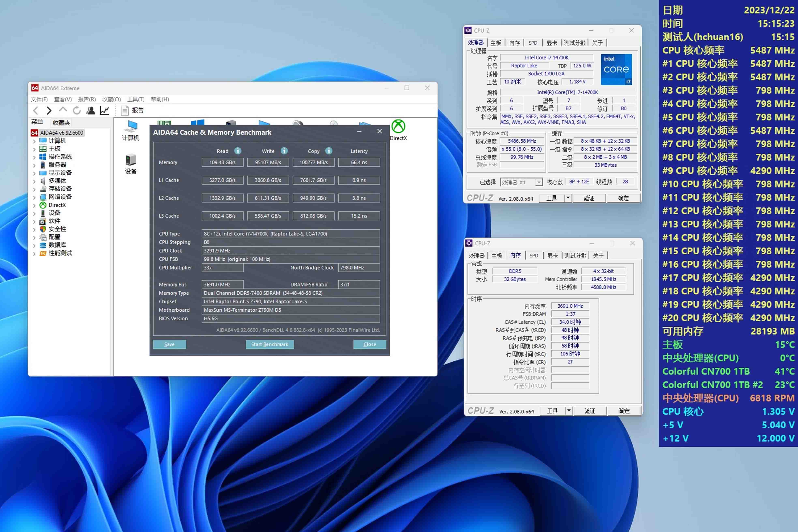
Task: Click 确定 button in lower CPU-Z
Action: [624, 411]
